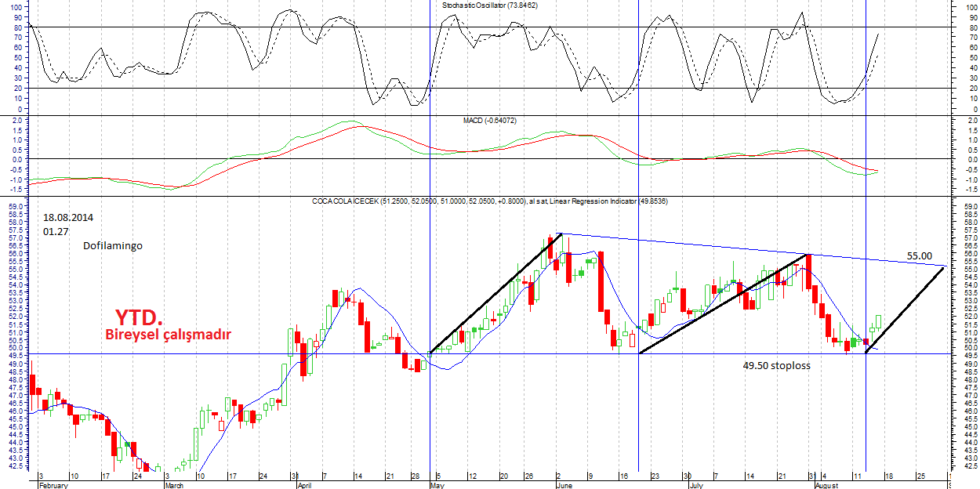
Task: Select the August month axis label
Action: pos(826,485)
